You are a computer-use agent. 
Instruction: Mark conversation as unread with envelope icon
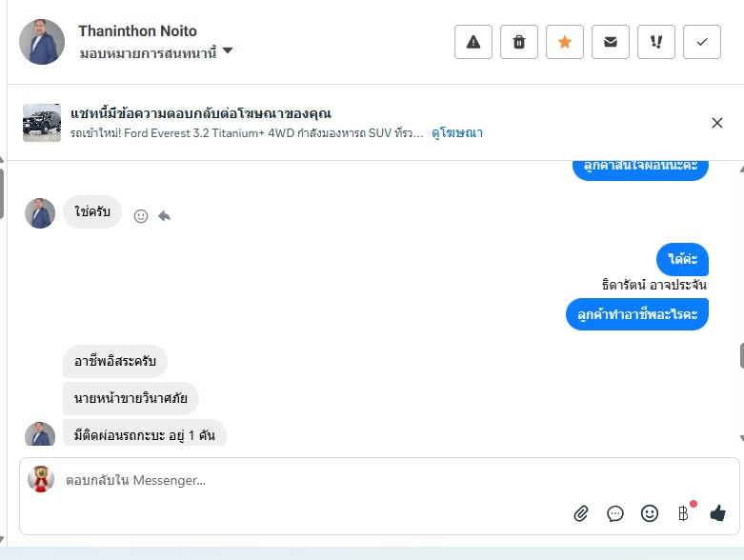(x=611, y=42)
